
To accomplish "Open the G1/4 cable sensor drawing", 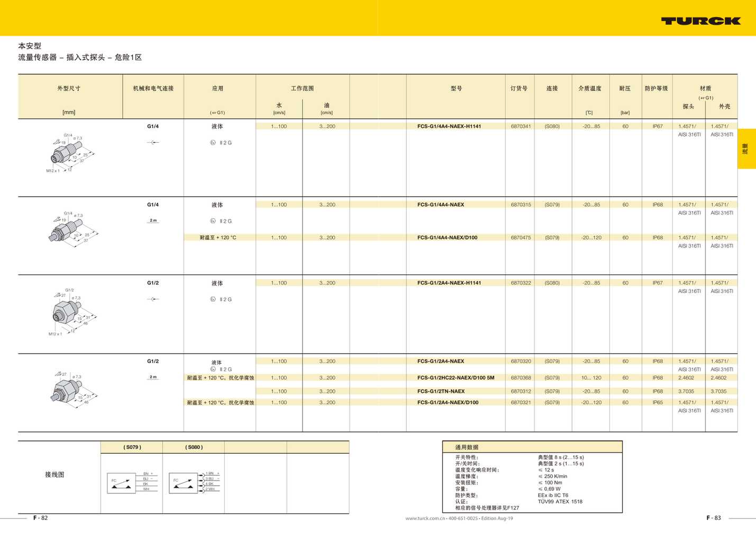I will 73,229.
